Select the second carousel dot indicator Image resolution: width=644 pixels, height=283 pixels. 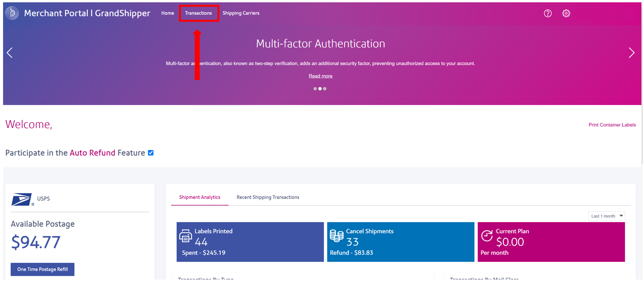tap(320, 89)
